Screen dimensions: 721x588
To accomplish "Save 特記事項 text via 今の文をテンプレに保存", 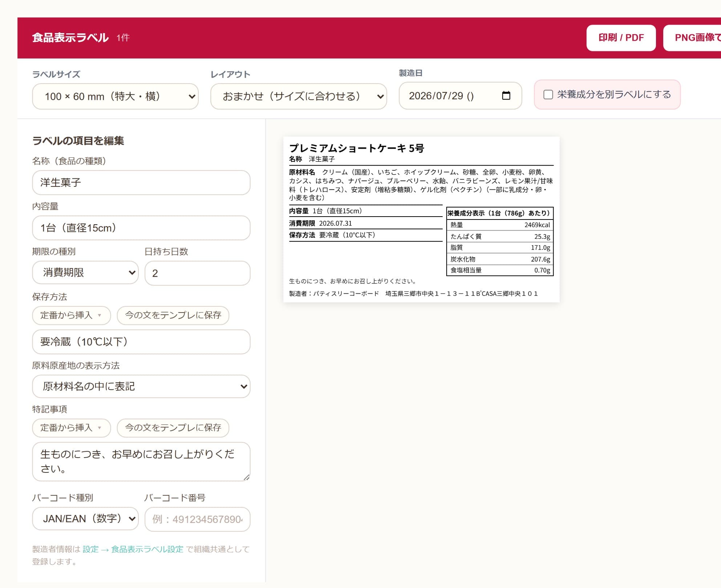I will click(173, 428).
